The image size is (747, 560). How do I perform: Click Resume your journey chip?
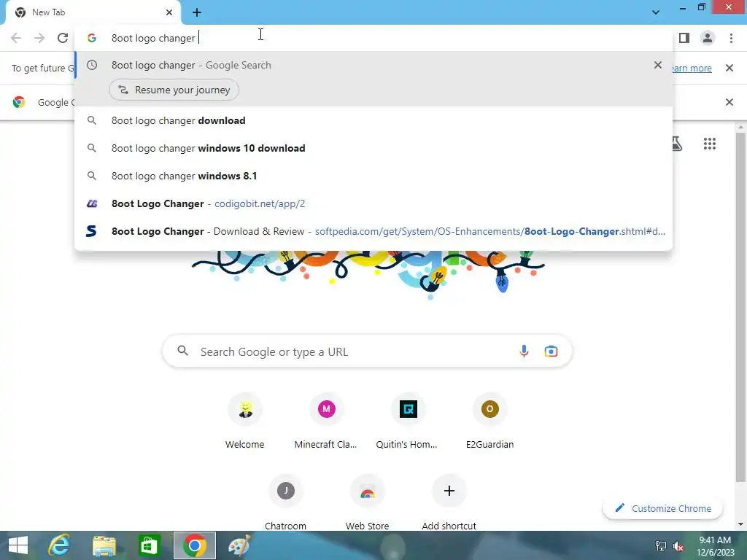point(174,90)
